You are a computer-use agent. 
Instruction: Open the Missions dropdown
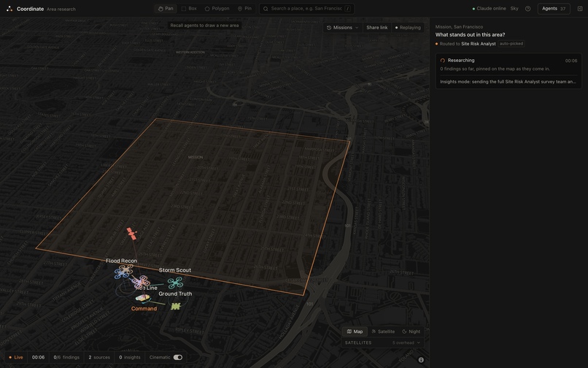[343, 28]
